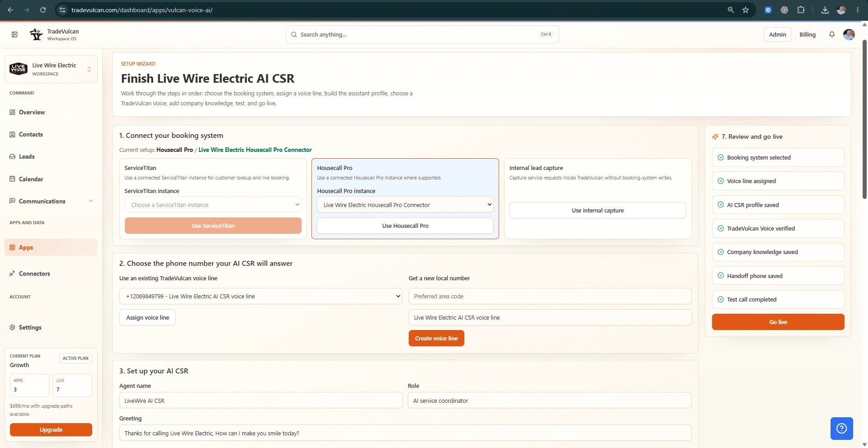Bookmark this page with the star icon

[745, 10]
